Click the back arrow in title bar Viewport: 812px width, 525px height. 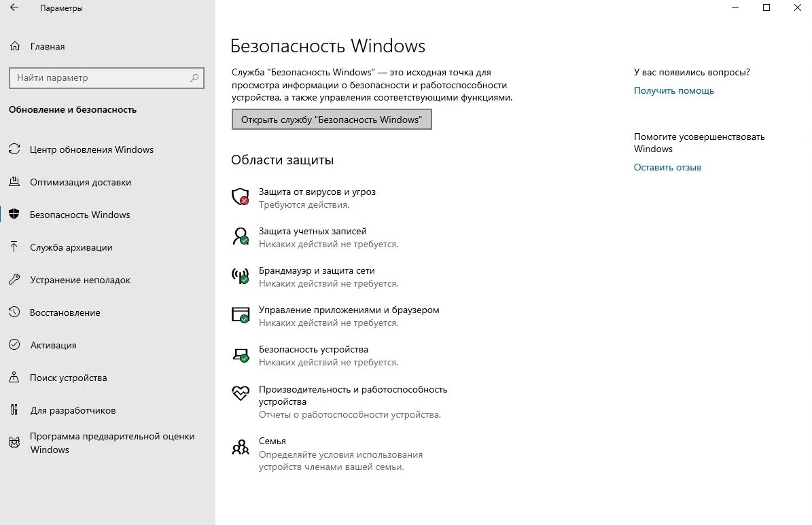(x=14, y=8)
